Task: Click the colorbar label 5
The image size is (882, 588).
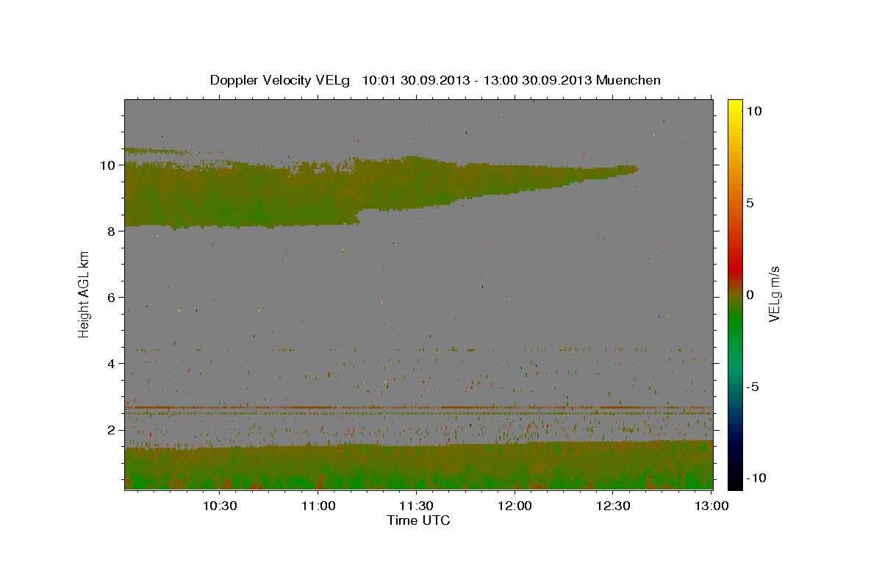Action: point(750,203)
